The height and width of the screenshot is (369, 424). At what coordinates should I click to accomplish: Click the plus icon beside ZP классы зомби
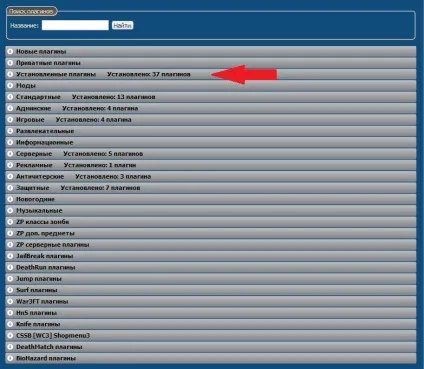click(x=10, y=222)
